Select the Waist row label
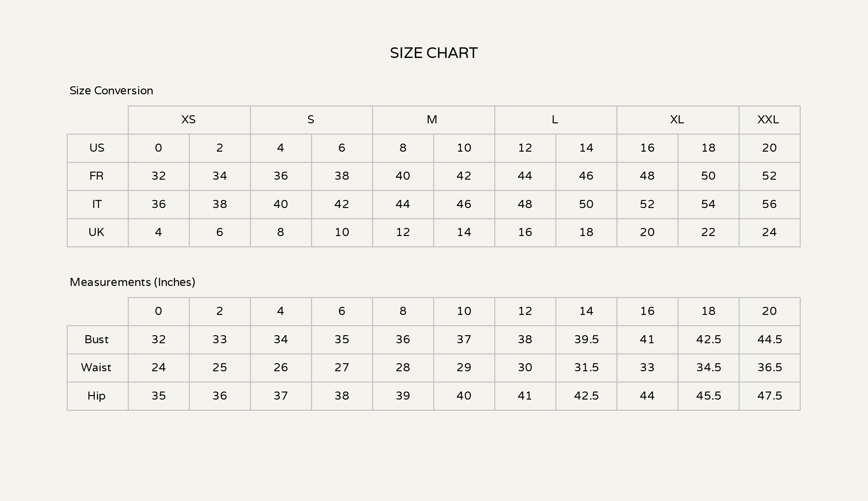 (96, 367)
